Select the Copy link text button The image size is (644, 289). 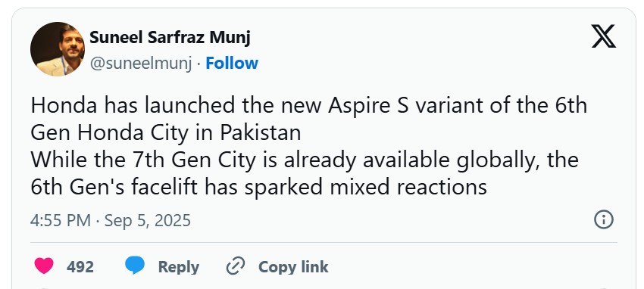293,267
